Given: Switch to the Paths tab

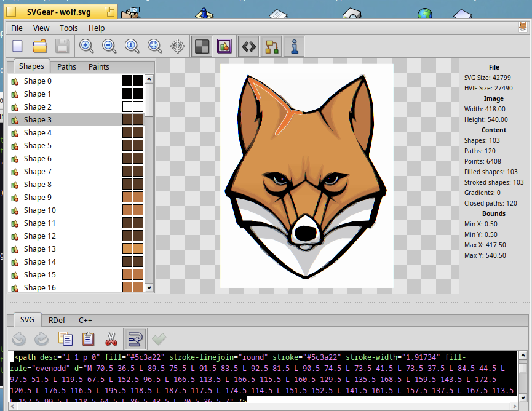Looking at the screenshot, I should (x=66, y=67).
